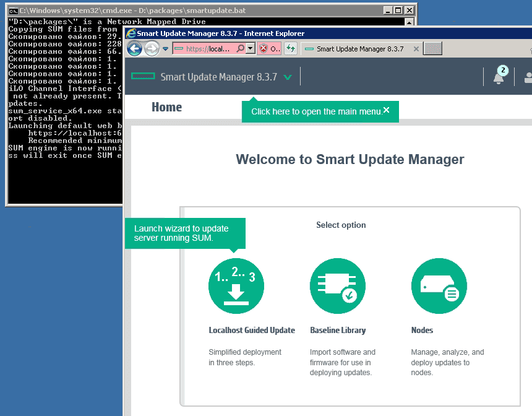Screen dimensions: 532x416
Task: Click the 'Select option' text
Action: [x=341, y=225]
